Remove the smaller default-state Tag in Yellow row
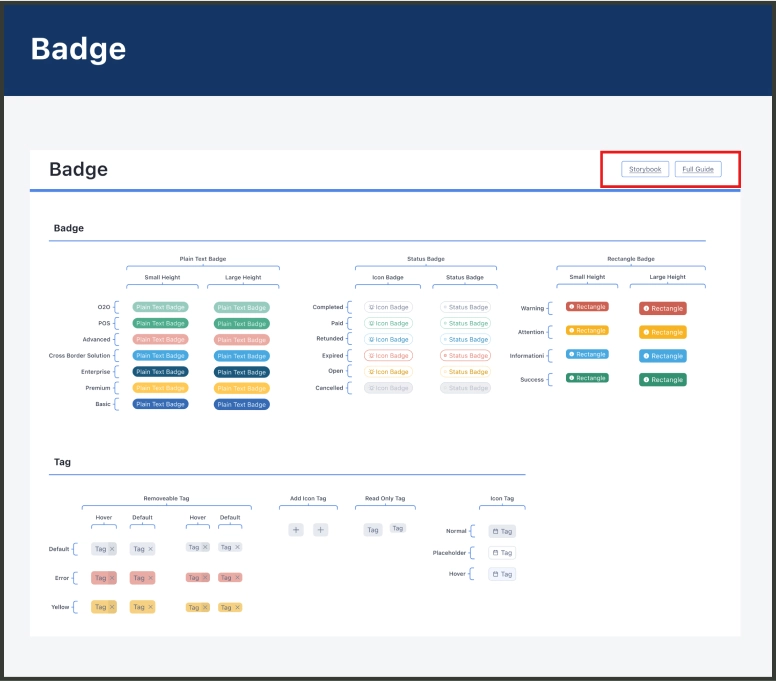Viewport: 776px width, 681px height. point(238,607)
